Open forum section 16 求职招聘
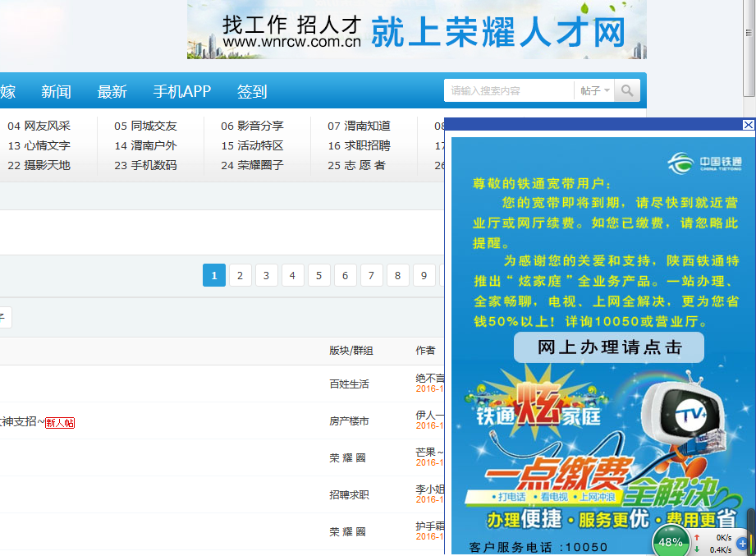The image size is (756, 556). pyautogui.click(x=360, y=145)
